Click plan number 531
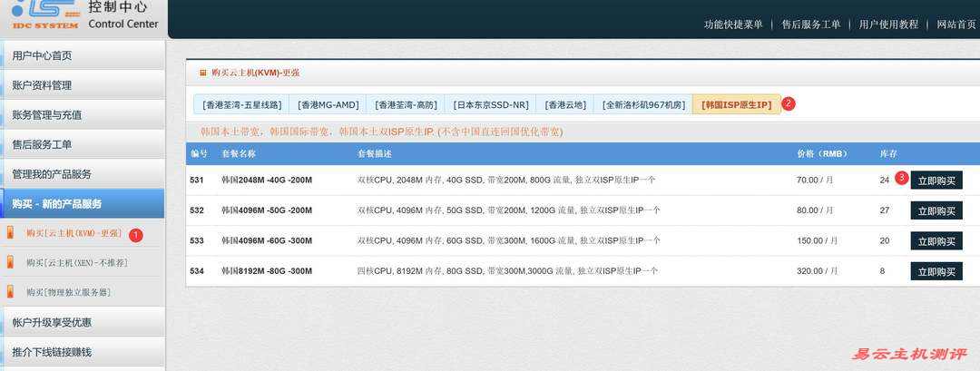 click(197, 180)
